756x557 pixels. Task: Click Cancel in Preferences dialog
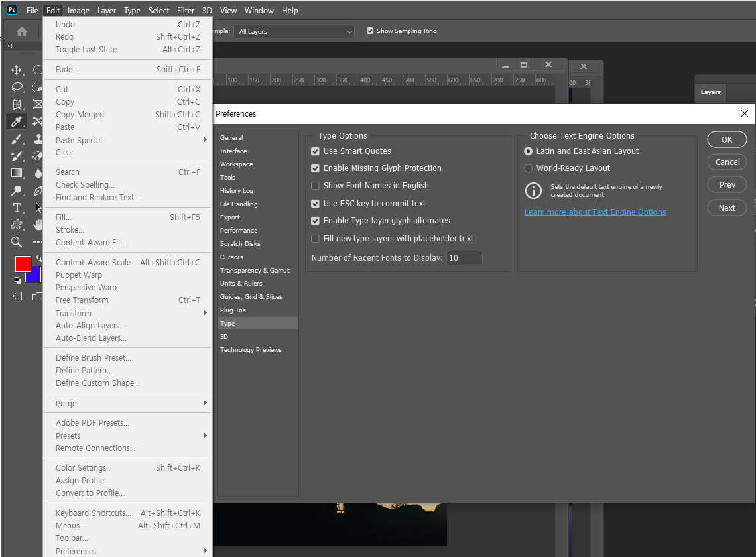[727, 162]
